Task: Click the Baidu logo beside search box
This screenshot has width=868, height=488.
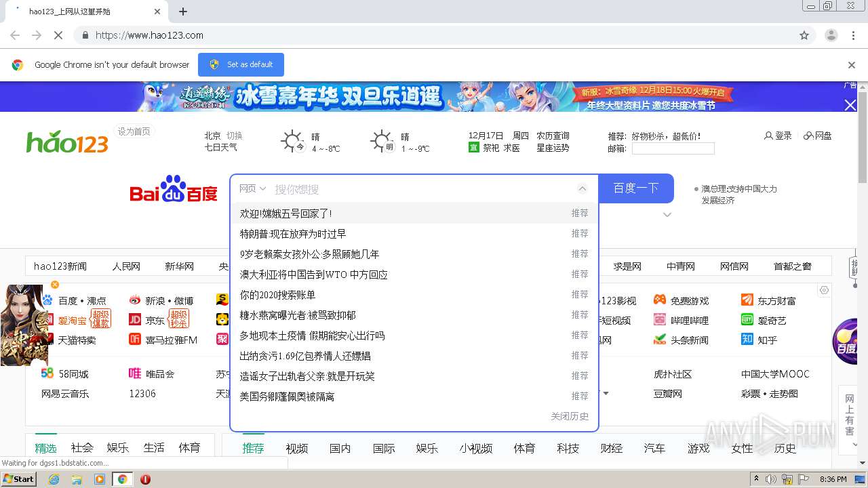Action: 174,189
